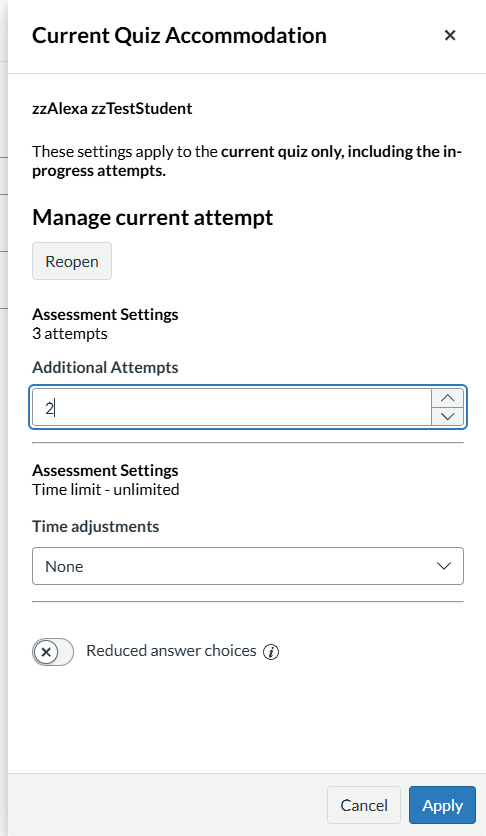Click the Reduced answer choices label text

(171, 651)
